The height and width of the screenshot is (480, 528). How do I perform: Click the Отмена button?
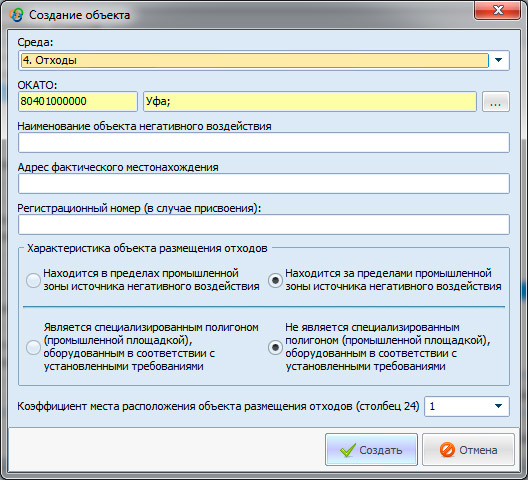(x=468, y=450)
